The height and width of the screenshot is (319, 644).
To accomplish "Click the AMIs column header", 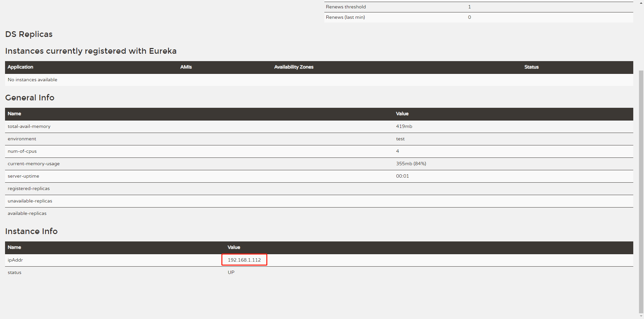I will point(186,67).
